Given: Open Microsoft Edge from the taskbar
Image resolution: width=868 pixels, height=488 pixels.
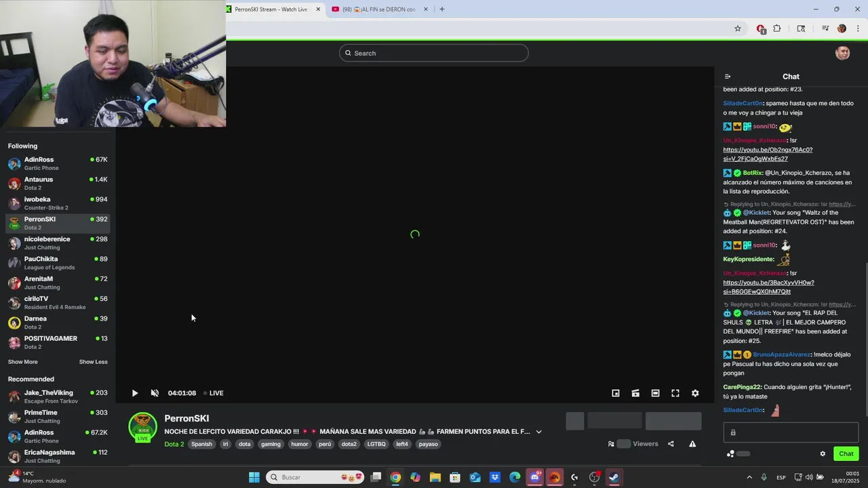Looking at the screenshot, I should [x=515, y=477].
